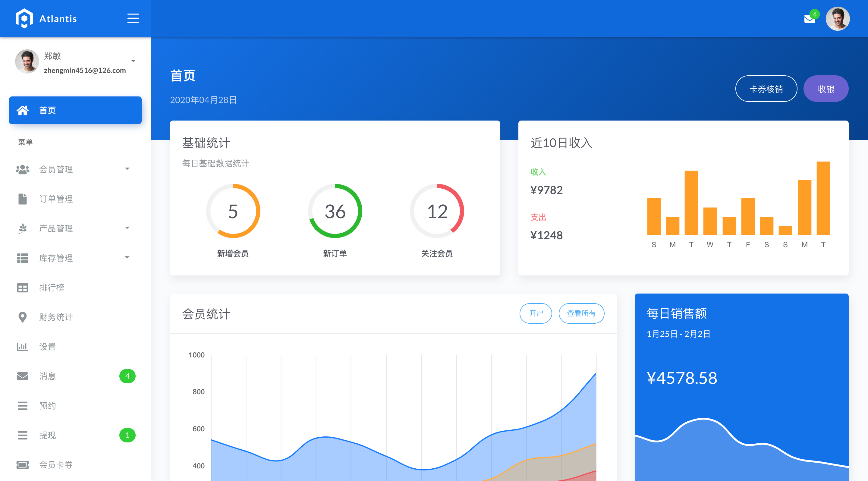Open the 提现 menu item
This screenshot has height=481, width=868.
click(48, 435)
